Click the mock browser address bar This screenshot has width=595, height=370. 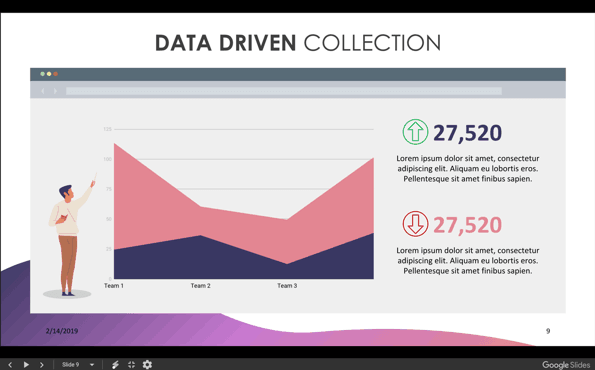point(284,91)
